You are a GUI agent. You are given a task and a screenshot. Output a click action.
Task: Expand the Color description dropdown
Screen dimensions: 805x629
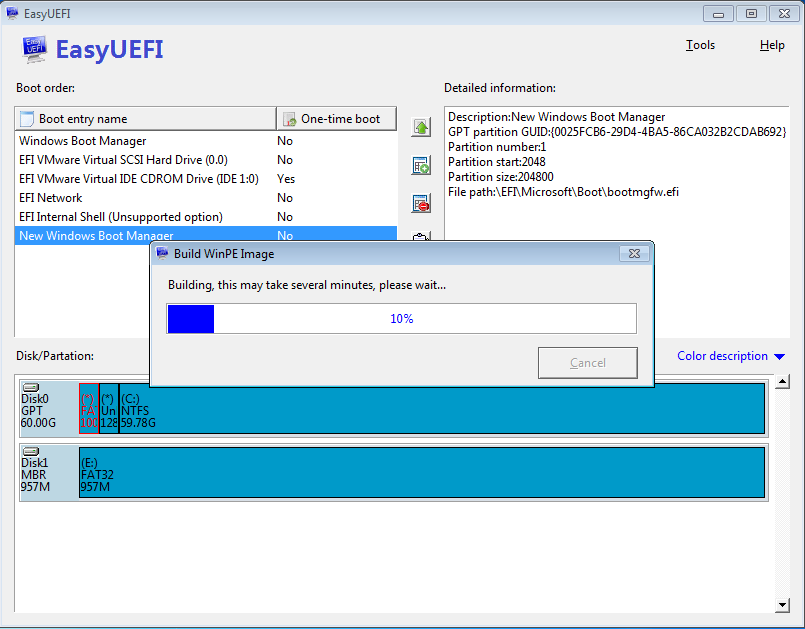click(x=731, y=356)
